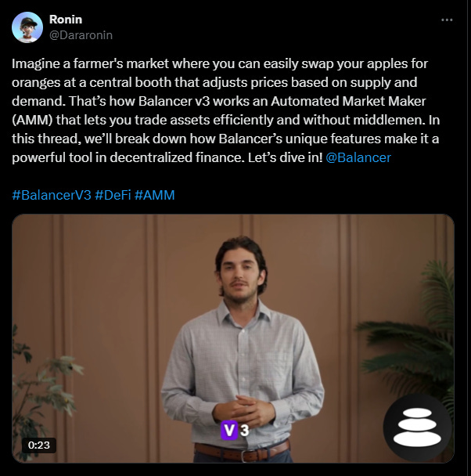This screenshot has width=471, height=476.
Task: Click the "Imagine a farmer's market" opening text
Action: [x=90, y=63]
